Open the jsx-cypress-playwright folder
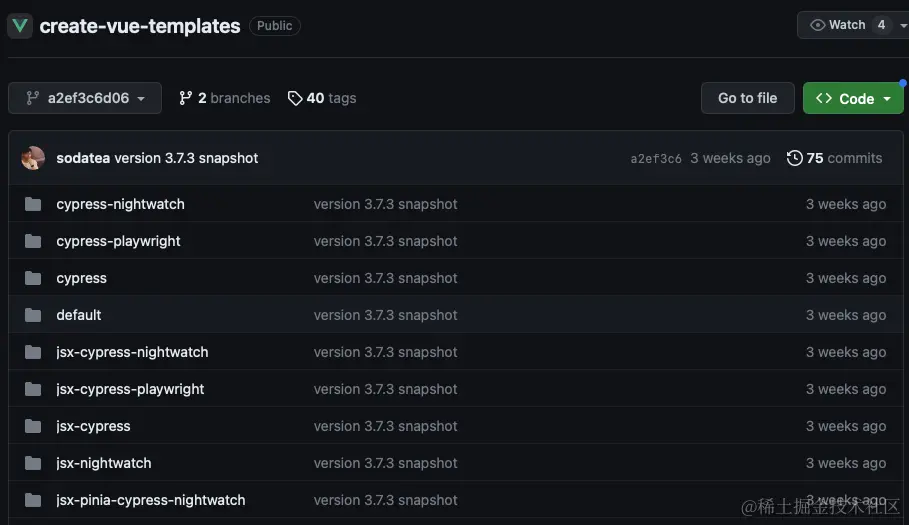 tap(130, 389)
